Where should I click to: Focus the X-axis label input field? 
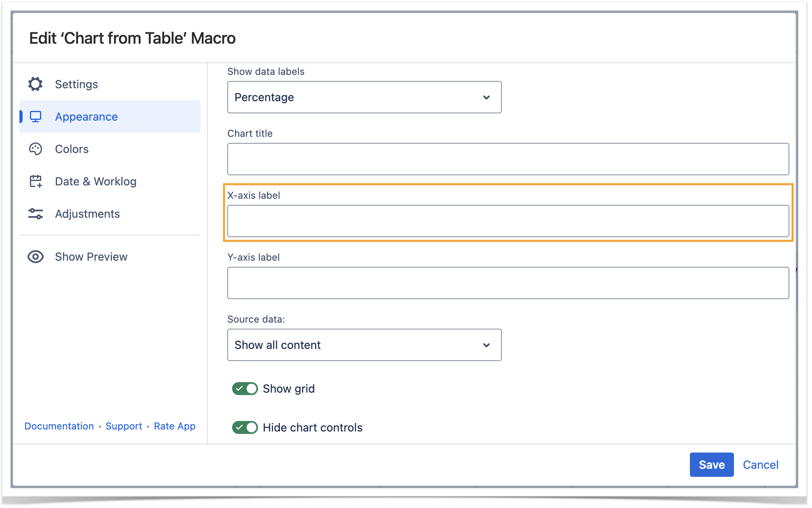pos(508,221)
